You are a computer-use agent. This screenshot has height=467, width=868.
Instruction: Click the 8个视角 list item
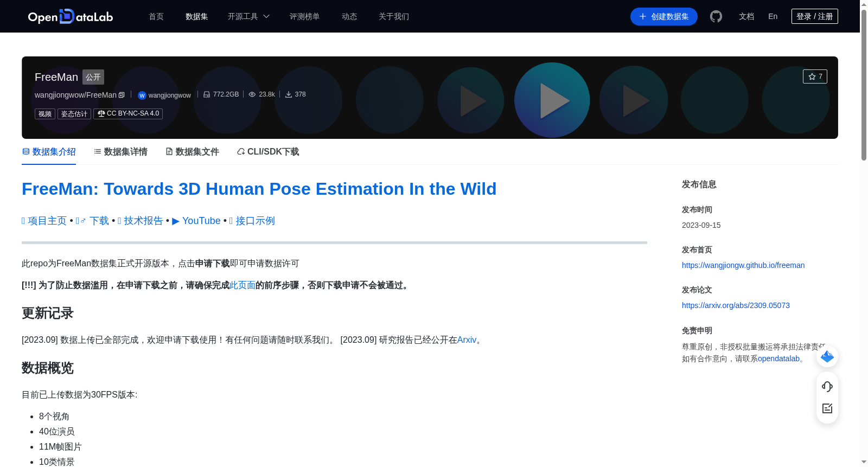click(54, 417)
